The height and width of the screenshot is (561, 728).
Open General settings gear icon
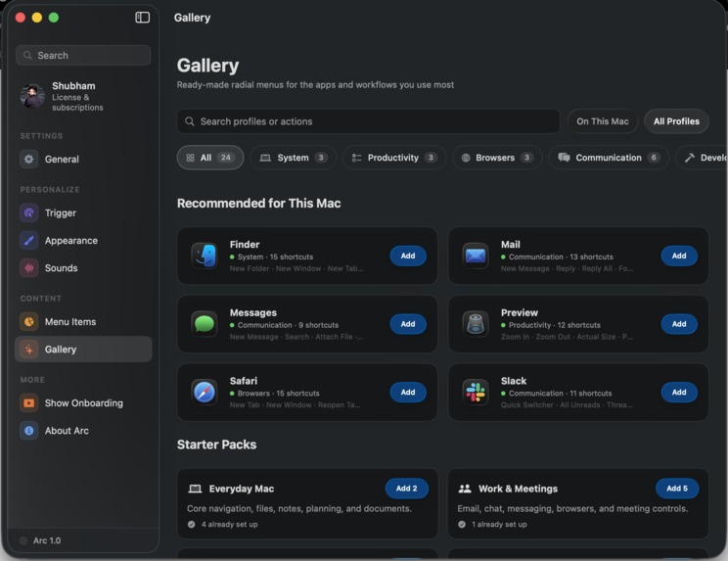pyautogui.click(x=28, y=160)
